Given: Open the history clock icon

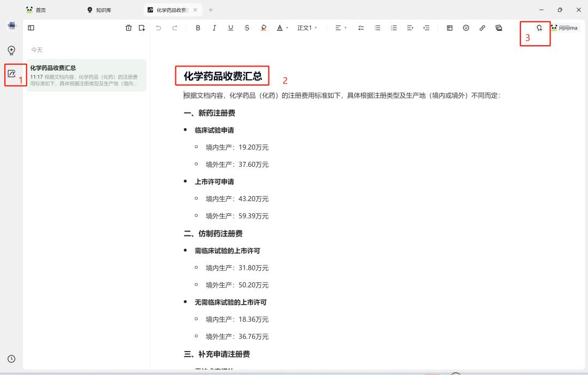Looking at the screenshot, I should pyautogui.click(x=11, y=359).
